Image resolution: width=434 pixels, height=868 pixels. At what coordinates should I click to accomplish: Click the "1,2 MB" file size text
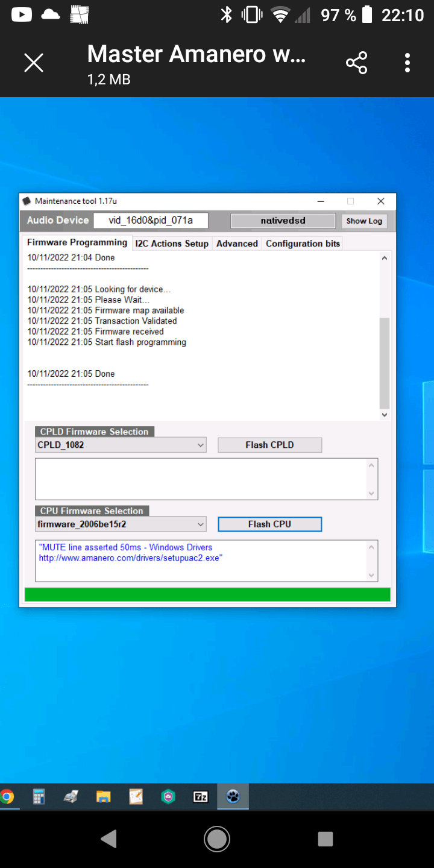click(x=108, y=80)
